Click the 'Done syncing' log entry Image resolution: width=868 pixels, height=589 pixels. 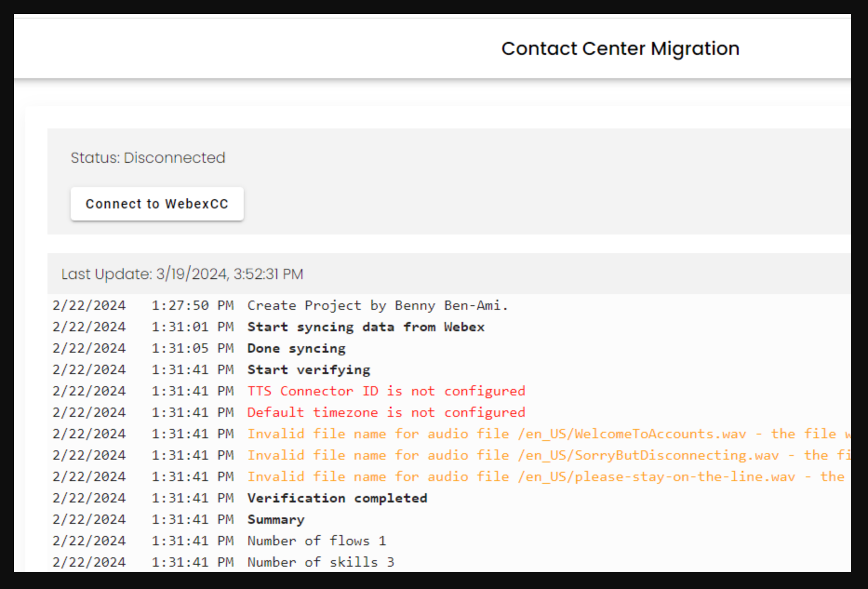296,348
